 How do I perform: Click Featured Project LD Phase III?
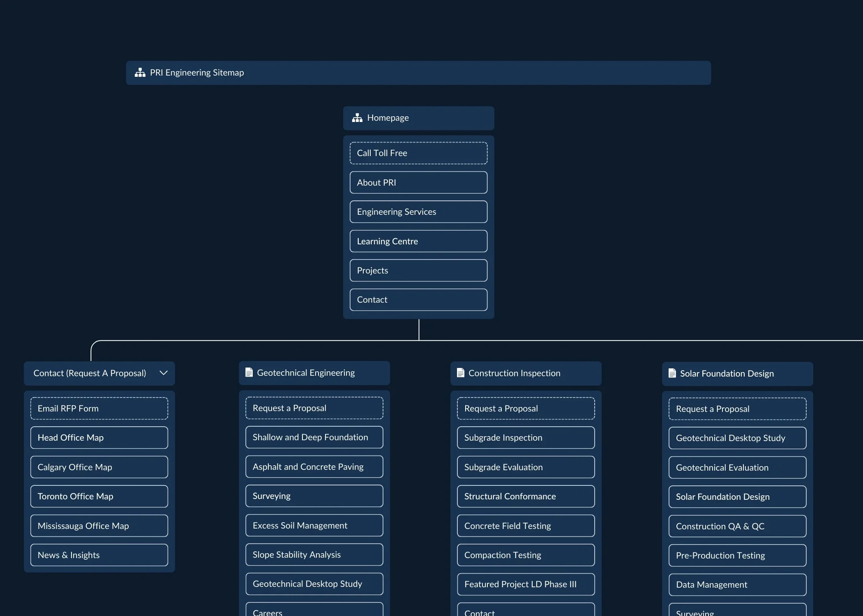(x=526, y=584)
